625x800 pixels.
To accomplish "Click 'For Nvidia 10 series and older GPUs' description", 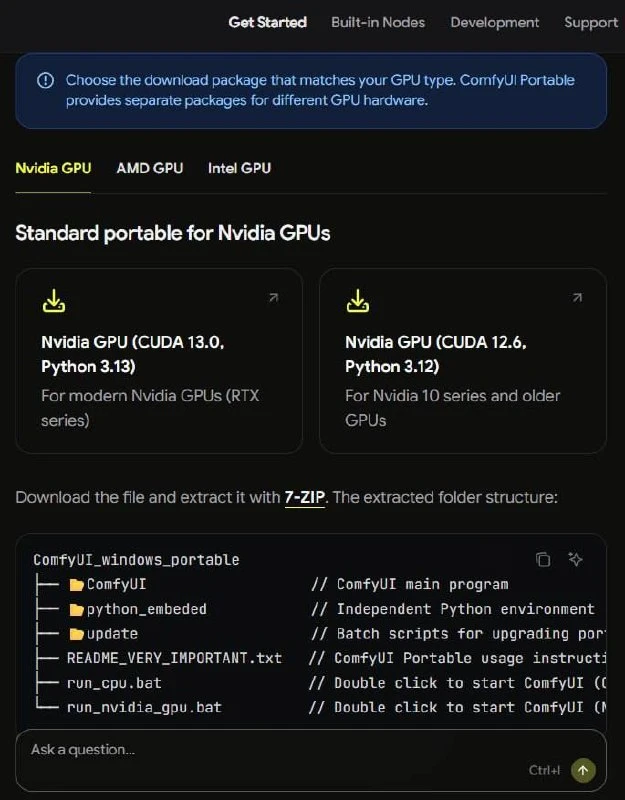I will coord(453,408).
